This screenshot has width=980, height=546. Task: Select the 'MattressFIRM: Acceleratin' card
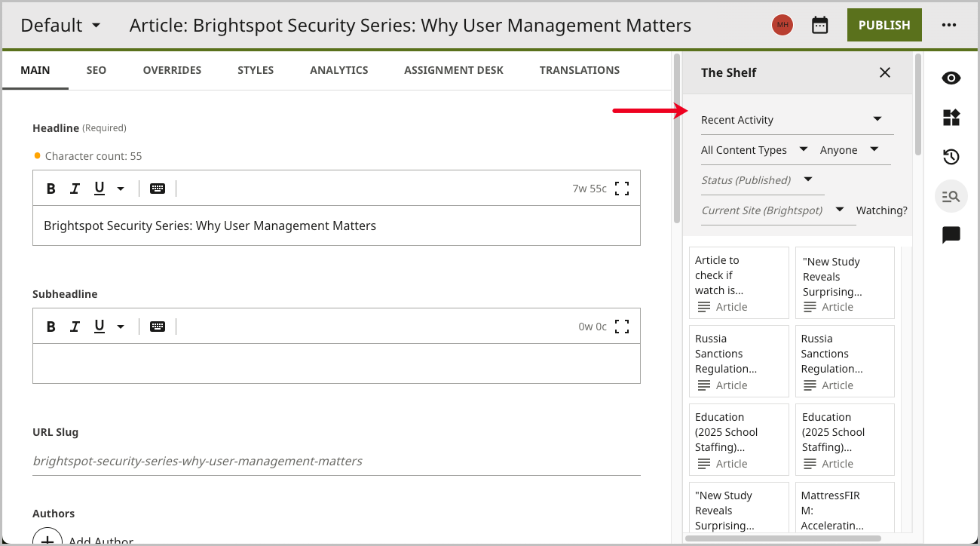[x=845, y=508]
